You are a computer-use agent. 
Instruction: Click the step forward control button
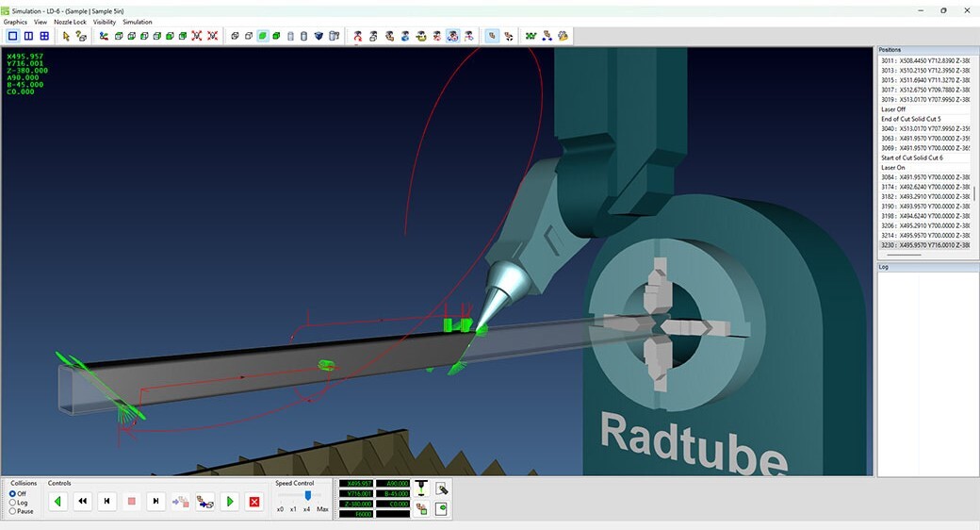coord(156,502)
